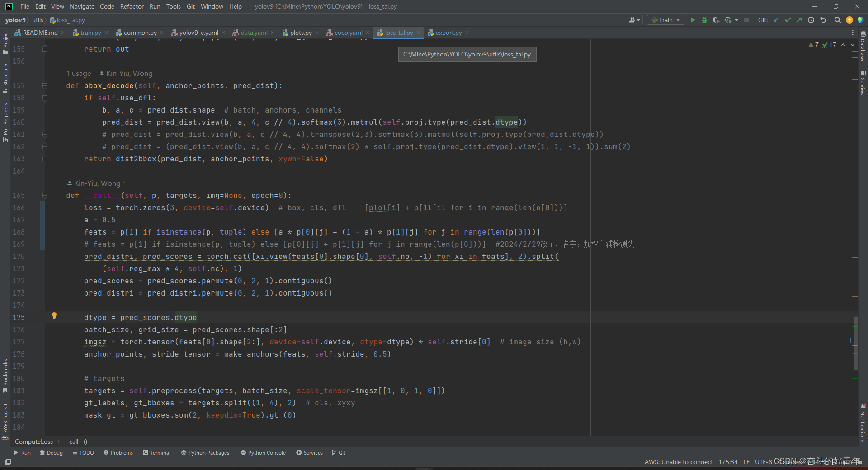Image resolution: width=868 pixels, height=470 pixels.
Task: Update project via Git blue arrow
Action: 776,20
